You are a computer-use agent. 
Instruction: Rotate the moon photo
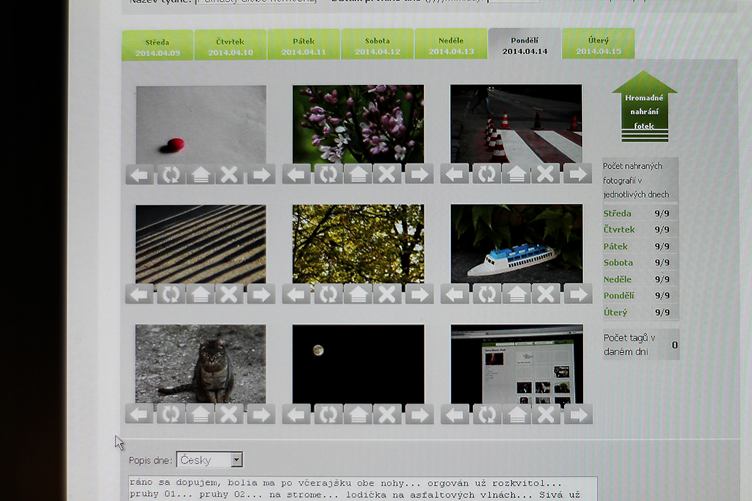point(329,415)
